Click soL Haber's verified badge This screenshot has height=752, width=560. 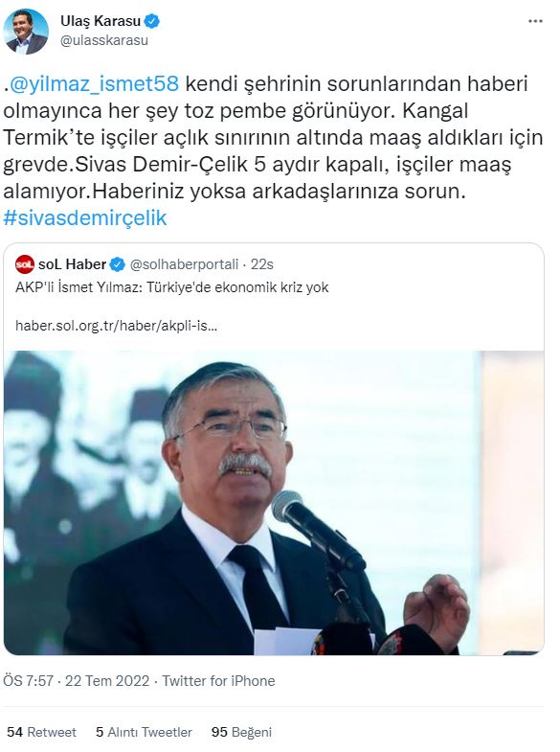click(x=118, y=264)
